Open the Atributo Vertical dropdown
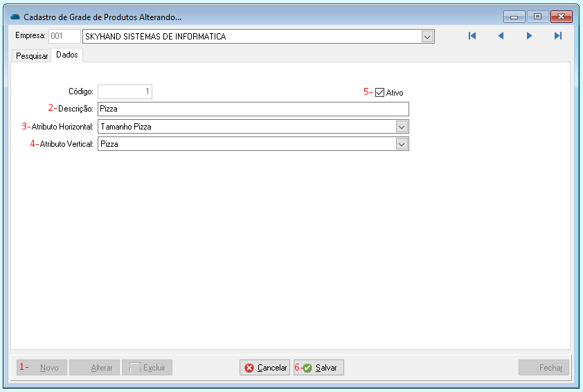The image size is (583, 392). (402, 144)
